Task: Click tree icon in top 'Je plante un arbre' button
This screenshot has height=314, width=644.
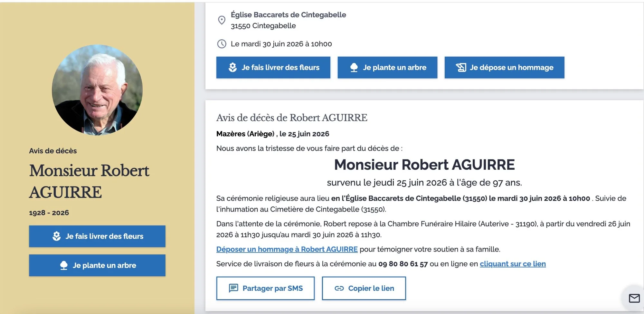Action: (x=354, y=67)
